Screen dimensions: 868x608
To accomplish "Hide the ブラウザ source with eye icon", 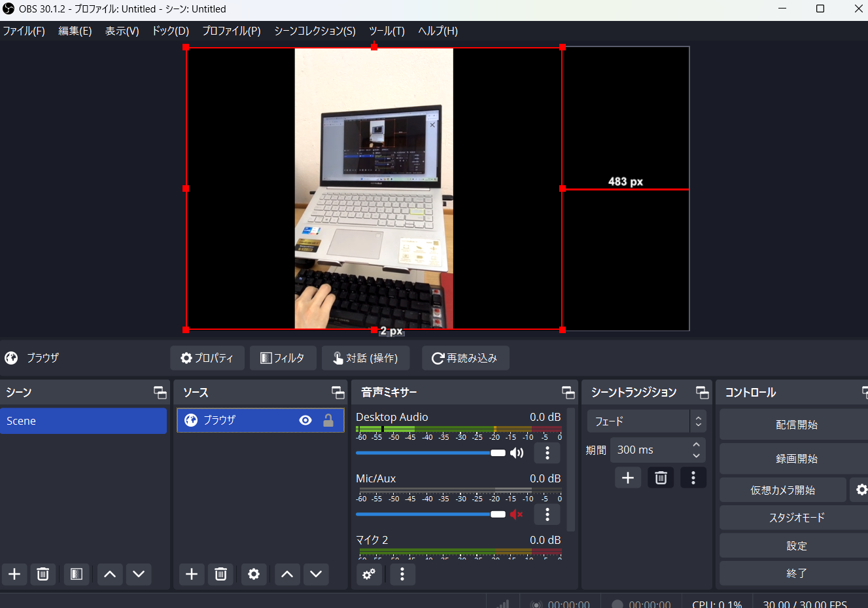I will pyautogui.click(x=305, y=420).
